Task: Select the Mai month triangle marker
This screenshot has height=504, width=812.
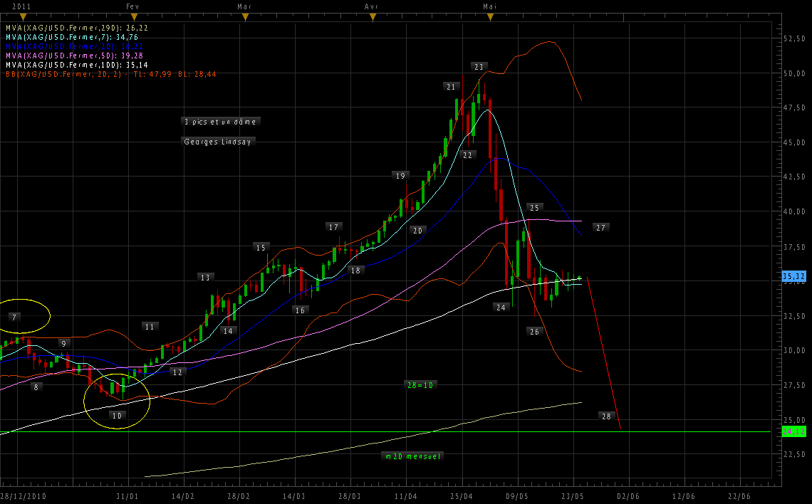Action: click(x=489, y=16)
